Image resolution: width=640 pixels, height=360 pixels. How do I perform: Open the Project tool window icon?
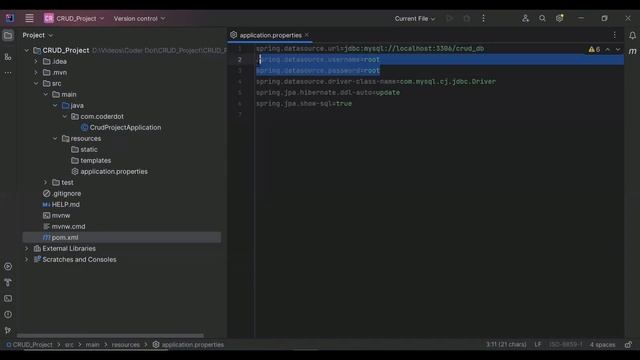tap(8, 36)
